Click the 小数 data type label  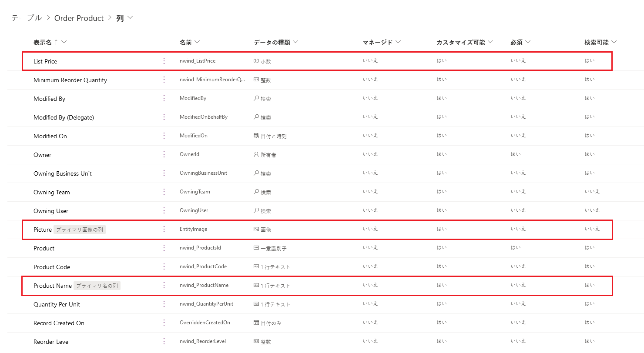[265, 61]
